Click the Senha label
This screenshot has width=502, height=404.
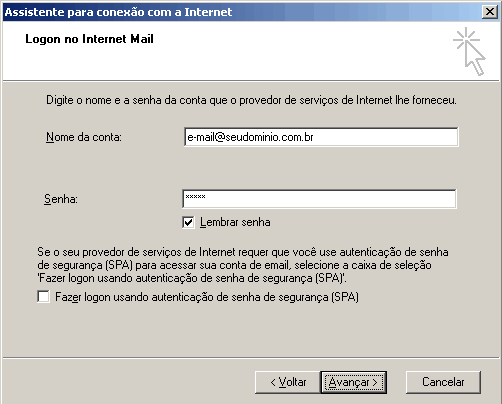point(61,199)
